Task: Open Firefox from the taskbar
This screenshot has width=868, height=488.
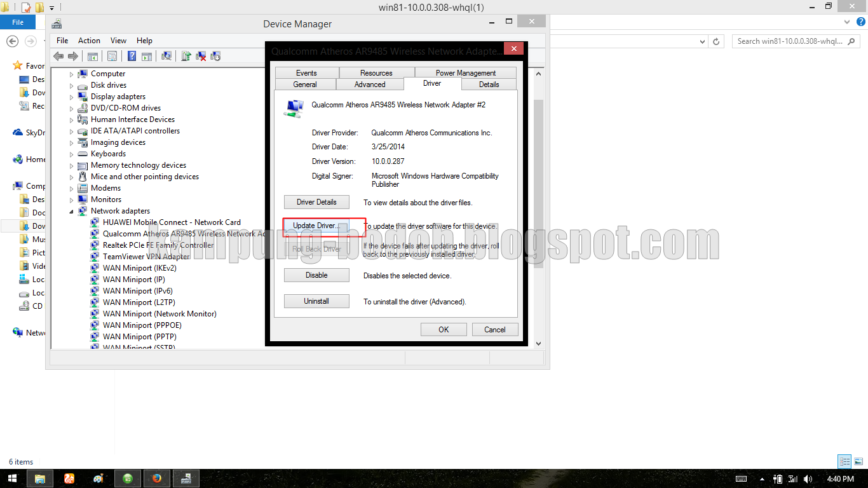Action: tap(156, 478)
